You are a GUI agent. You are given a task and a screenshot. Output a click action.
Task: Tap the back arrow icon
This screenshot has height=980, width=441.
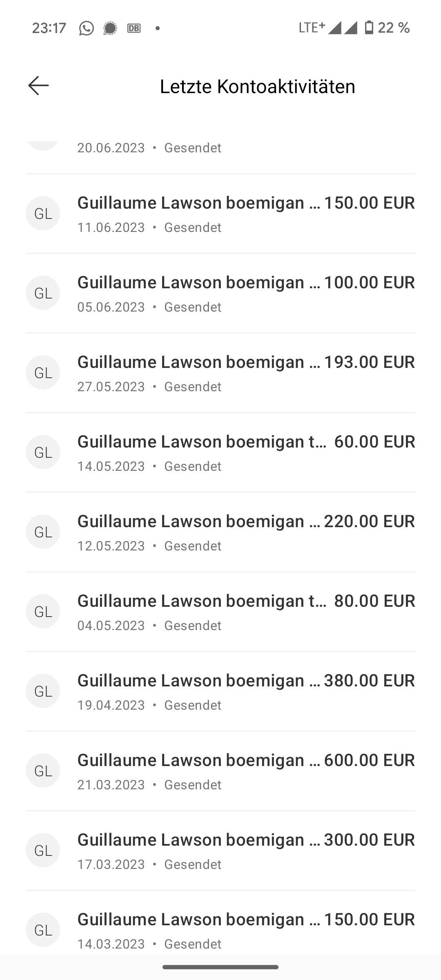pyautogui.click(x=39, y=86)
